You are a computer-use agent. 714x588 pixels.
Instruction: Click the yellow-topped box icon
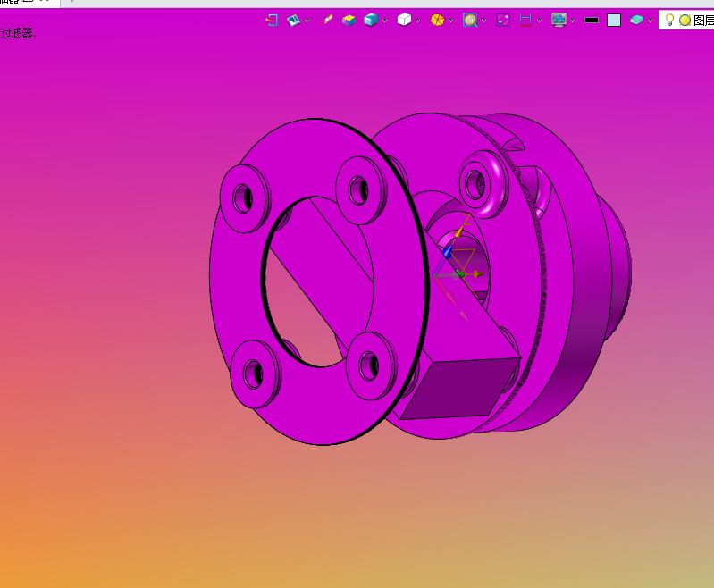(x=349, y=20)
